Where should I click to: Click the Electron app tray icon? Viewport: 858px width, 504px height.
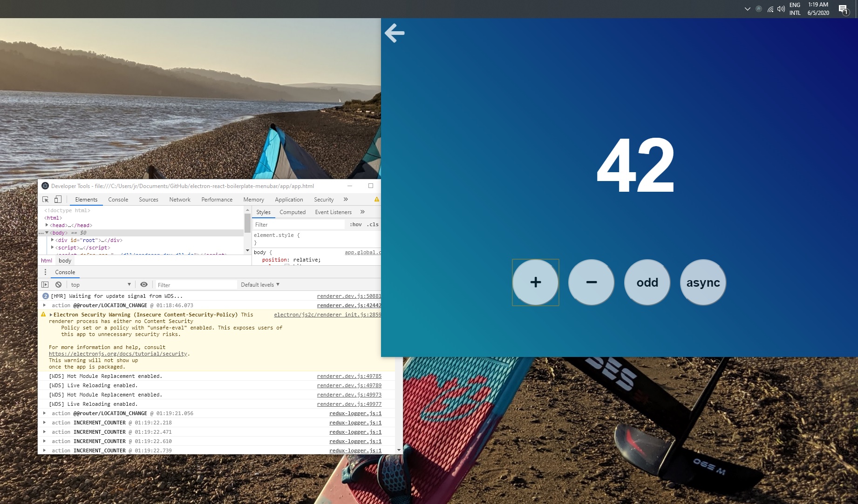759,9
